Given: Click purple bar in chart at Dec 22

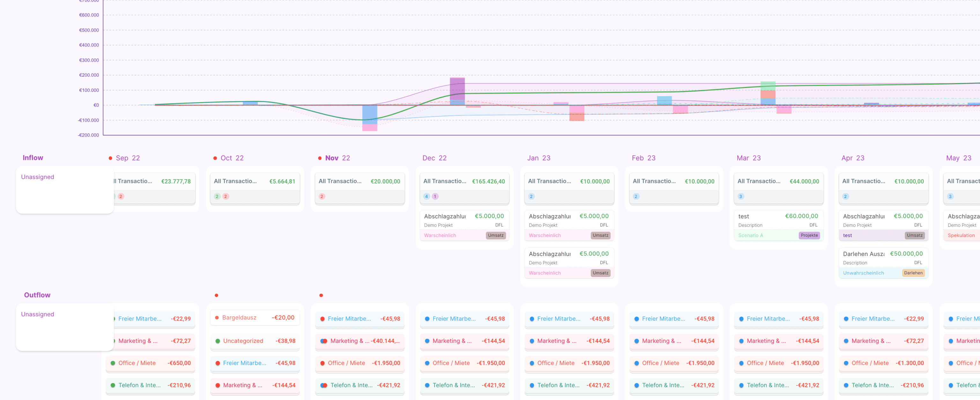Looking at the screenshot, I should (457, 89).
